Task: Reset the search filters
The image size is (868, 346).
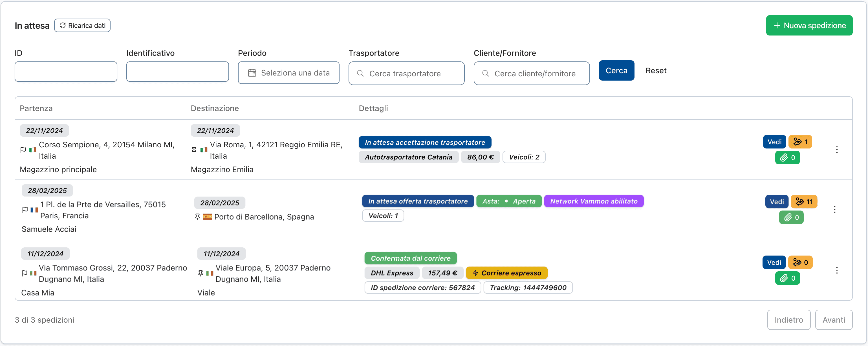Action: click(x=656, y=71)
